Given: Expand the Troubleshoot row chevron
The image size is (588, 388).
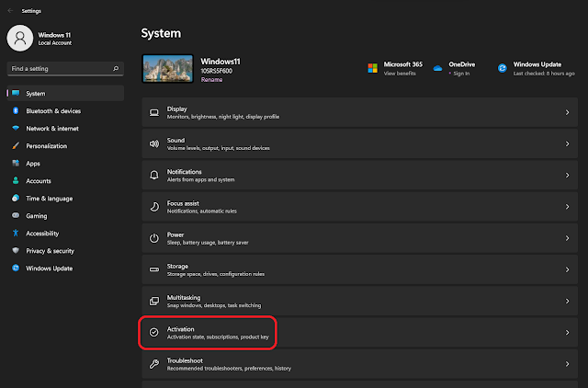Looking at the screenshot, I should 567,364.
